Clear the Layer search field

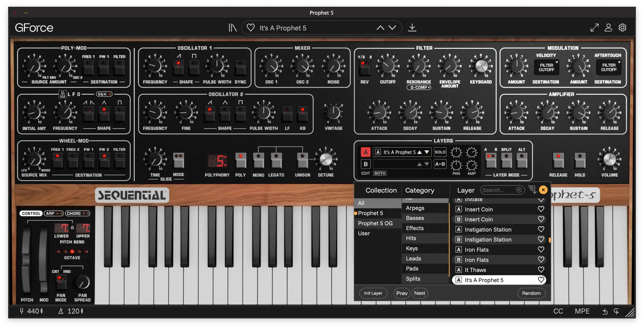519,190
